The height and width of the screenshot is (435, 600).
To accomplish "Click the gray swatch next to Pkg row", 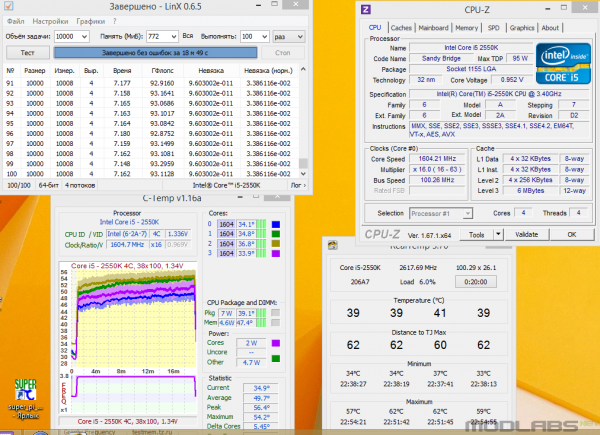I will 275,313.
